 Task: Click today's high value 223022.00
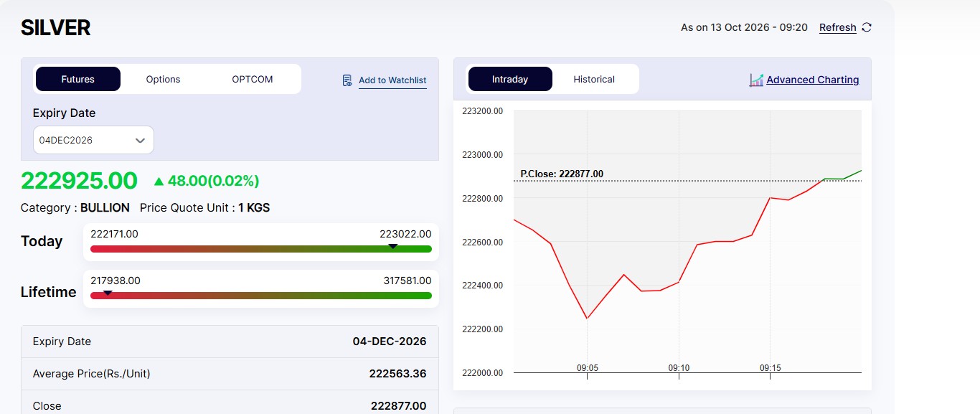coord(405,234)
